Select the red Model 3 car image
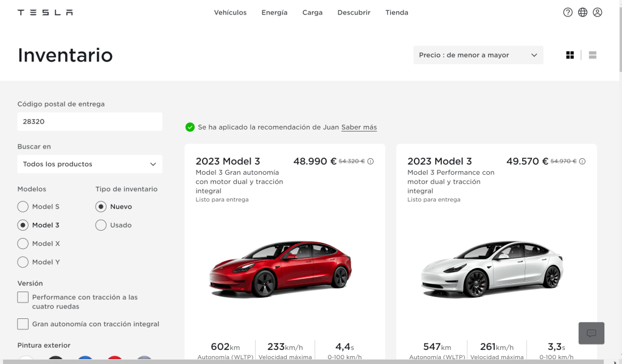 [280, 268]
